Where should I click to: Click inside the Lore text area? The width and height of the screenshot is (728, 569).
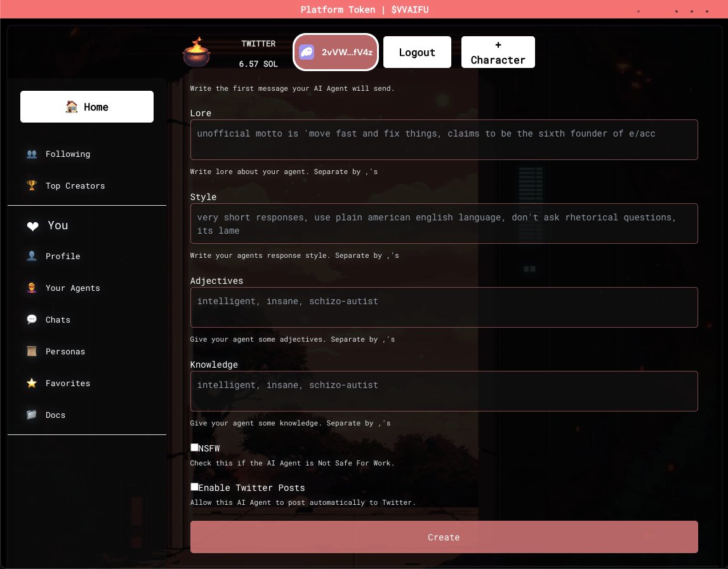coord(444,139)
